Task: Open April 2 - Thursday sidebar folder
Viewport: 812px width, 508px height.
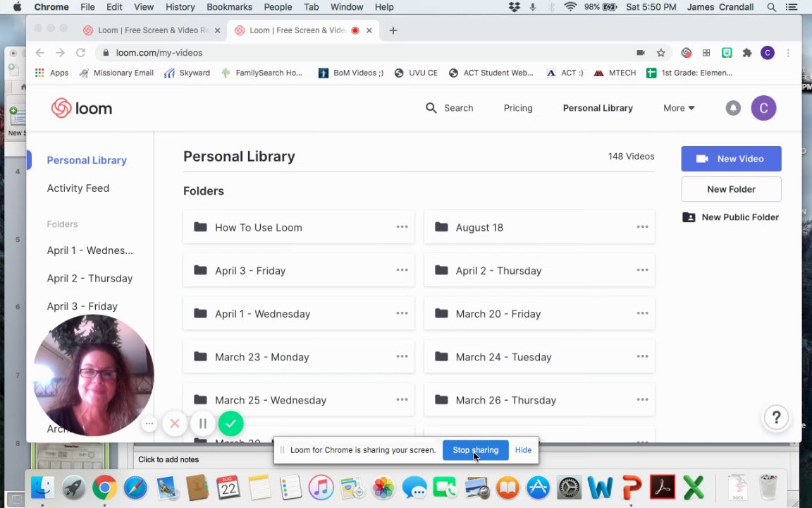Action: (x=90, y=279)
